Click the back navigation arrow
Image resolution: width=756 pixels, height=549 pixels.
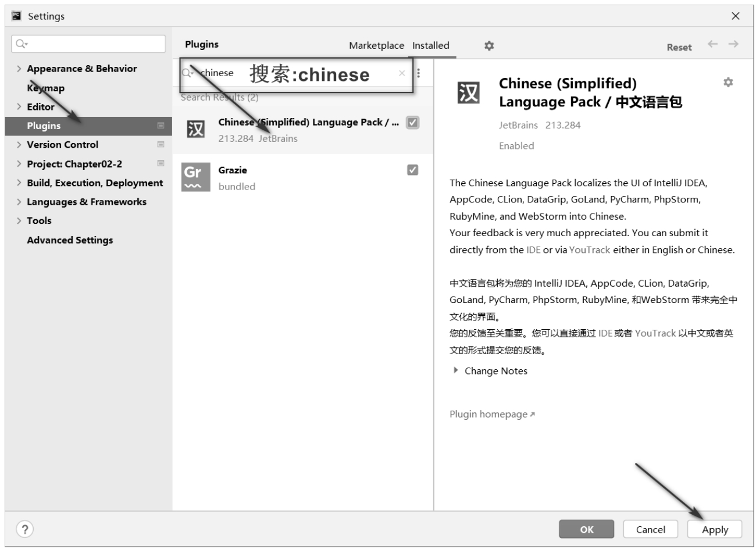(712, 44)
